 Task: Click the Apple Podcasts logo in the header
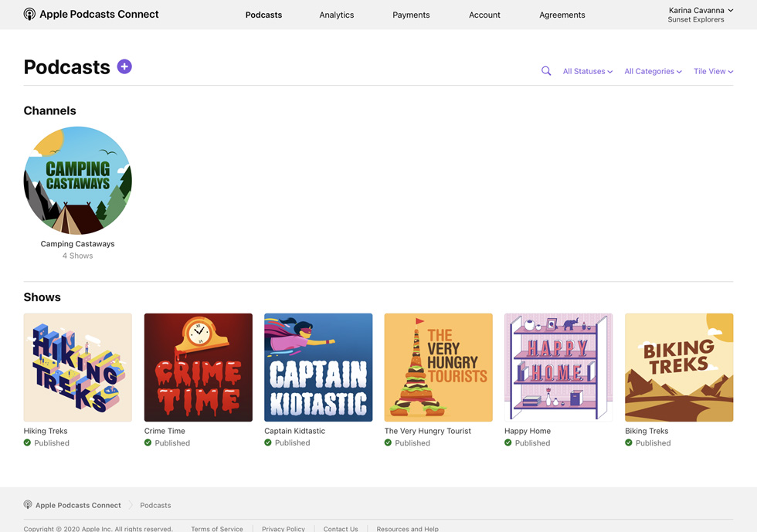click(29, 14)
